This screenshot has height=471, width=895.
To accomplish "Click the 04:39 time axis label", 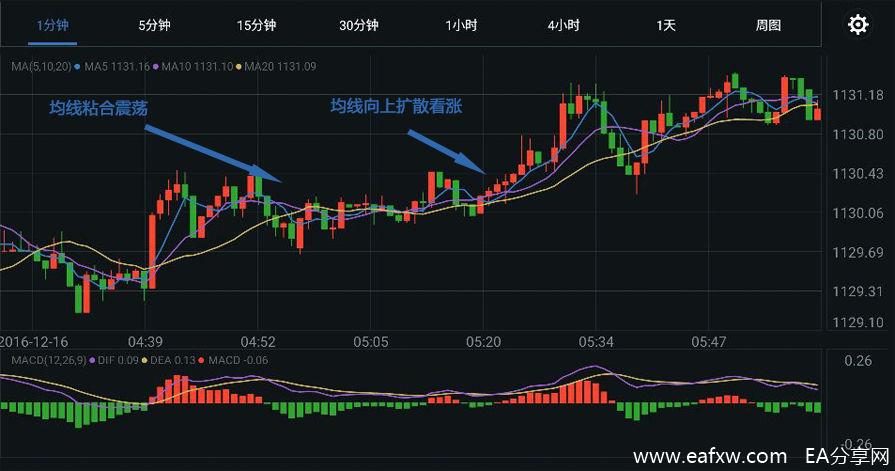I will pos(145,342).
